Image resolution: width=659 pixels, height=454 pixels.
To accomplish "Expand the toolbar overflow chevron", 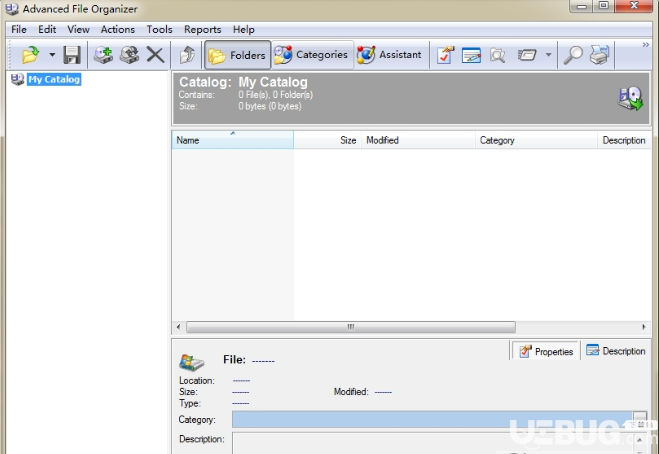I will pyautogui.click(x=646, y=45).
